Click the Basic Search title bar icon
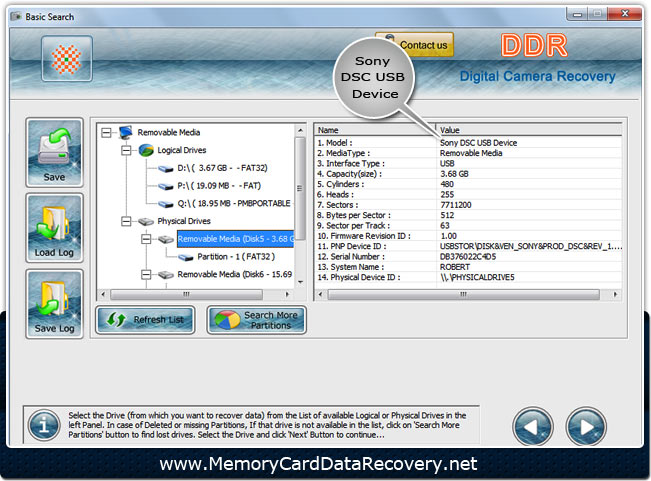The image size is (651, 481). (16, 17)
